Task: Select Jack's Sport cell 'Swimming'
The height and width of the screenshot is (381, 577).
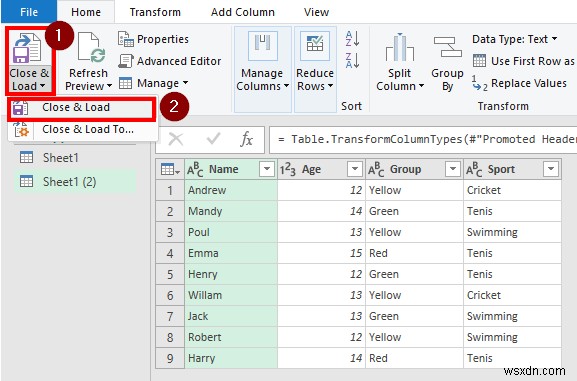Action: click(512, 316)
